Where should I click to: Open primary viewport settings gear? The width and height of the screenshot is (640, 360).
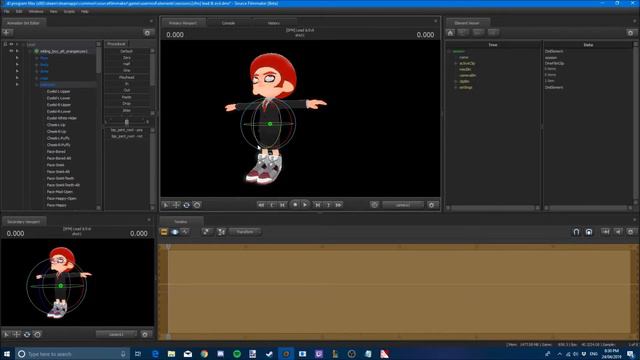(432, 205)
